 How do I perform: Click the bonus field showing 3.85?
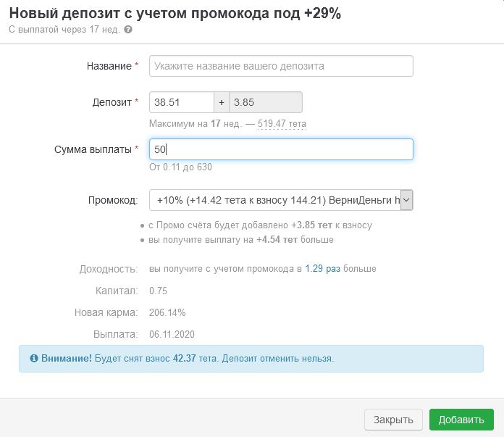tap(266, 102)
